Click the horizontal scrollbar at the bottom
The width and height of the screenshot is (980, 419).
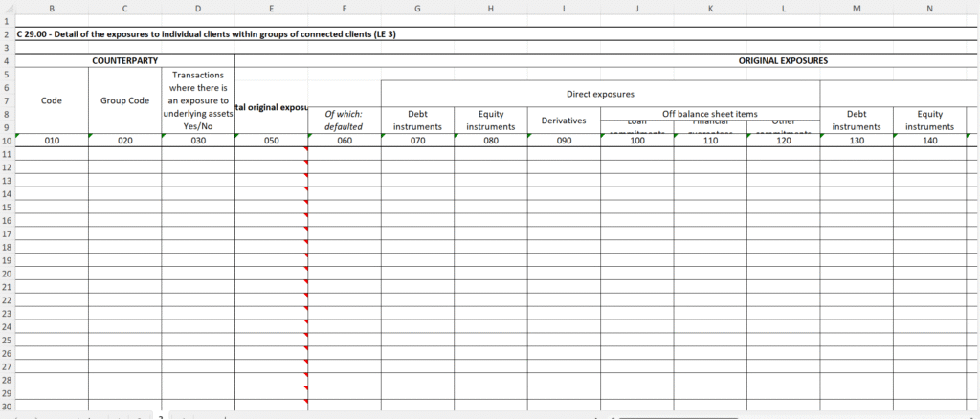click(x=679, y=416)
